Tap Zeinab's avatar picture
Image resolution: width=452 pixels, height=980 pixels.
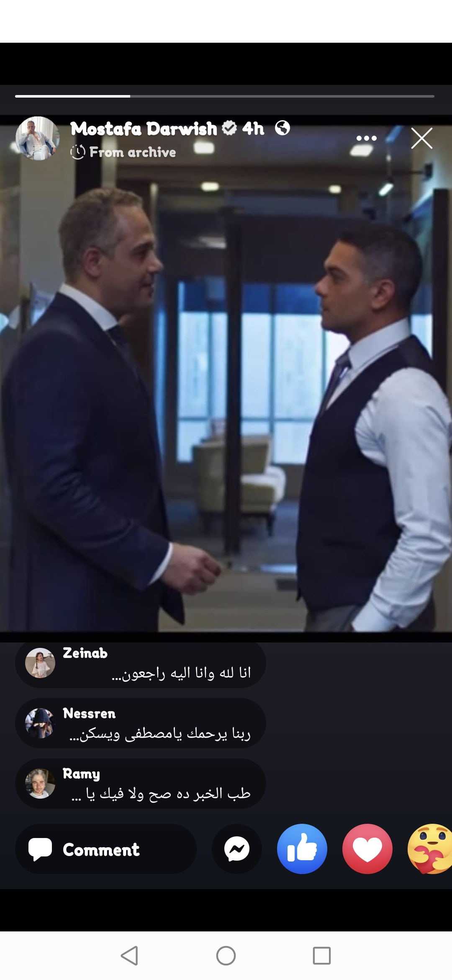click(x=40, y=663)
